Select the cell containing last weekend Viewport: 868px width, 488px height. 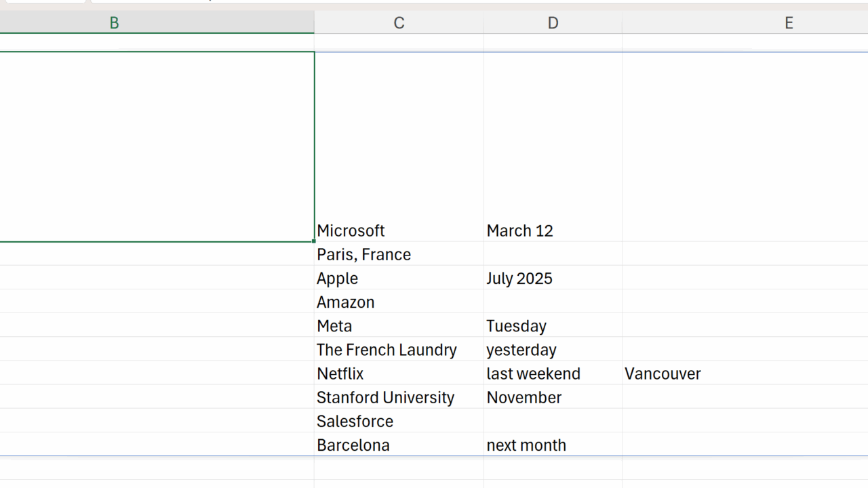pyautogui.click(x=553, y=373)
